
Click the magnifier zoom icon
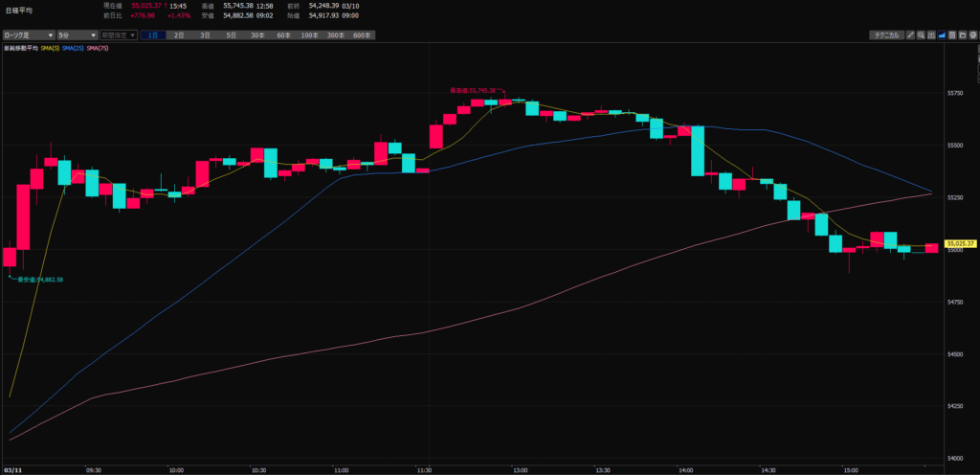(921, 34)
